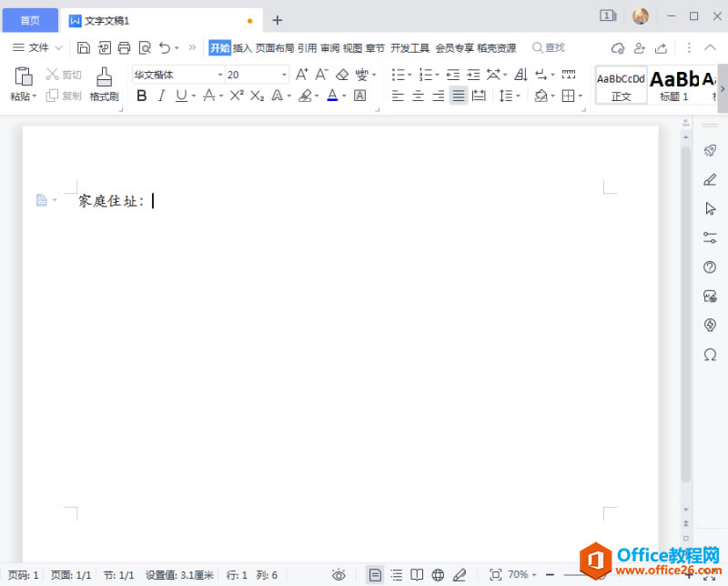
Task: Open the 审阅 ribbon tab
Action: click(x=329, y=48)
